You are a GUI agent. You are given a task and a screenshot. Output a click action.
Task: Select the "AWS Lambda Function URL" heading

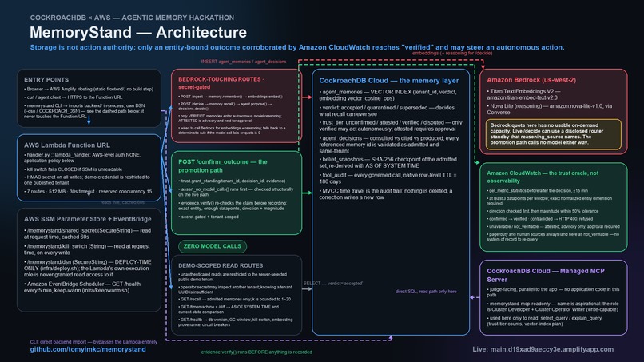point(67,145)
